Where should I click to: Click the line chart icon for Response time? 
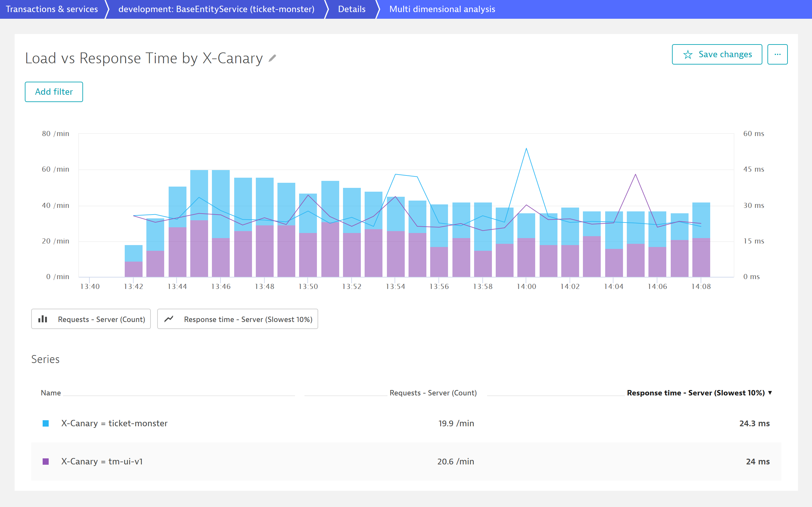click(x=169, y=319)
